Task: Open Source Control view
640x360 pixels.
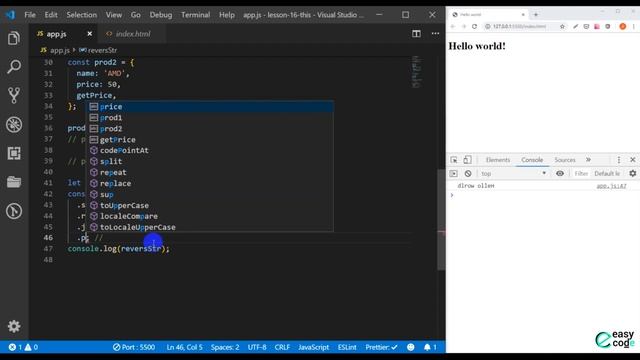Action: point(14,95)
